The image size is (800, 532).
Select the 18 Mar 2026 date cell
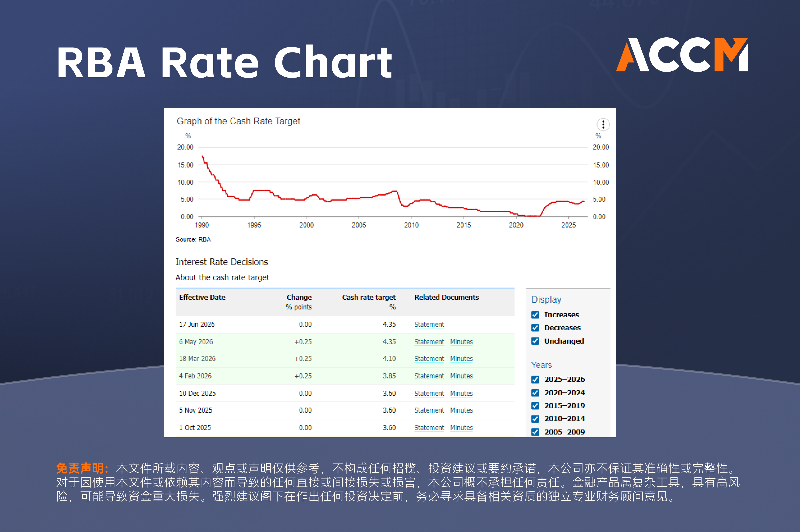click(x=197, y=359)
